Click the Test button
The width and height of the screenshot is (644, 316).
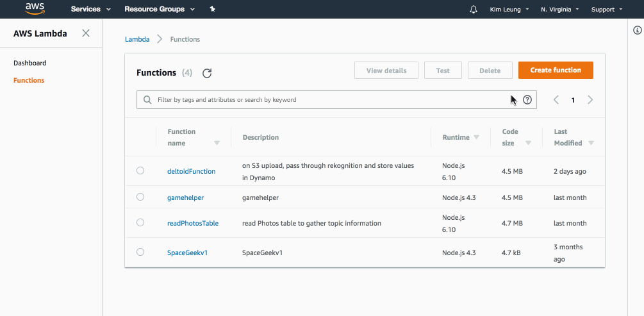coord(443,71)
